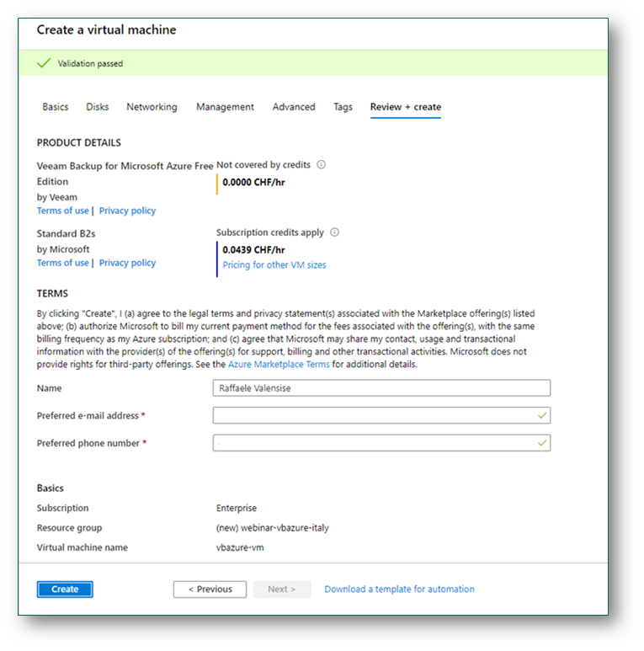Screen dimensions: 644x651
Task: Open Microsoft Privacy policy link
Action: coord(127,263)
